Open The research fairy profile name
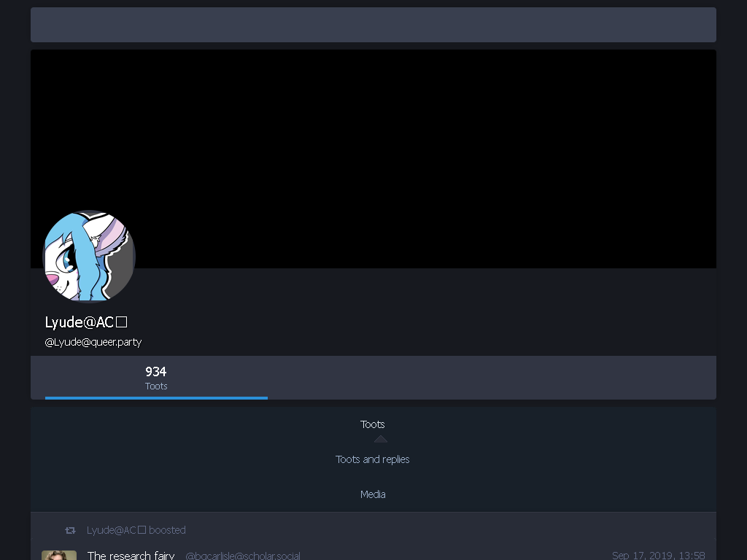The image size is (747, 560). point(131,556)
